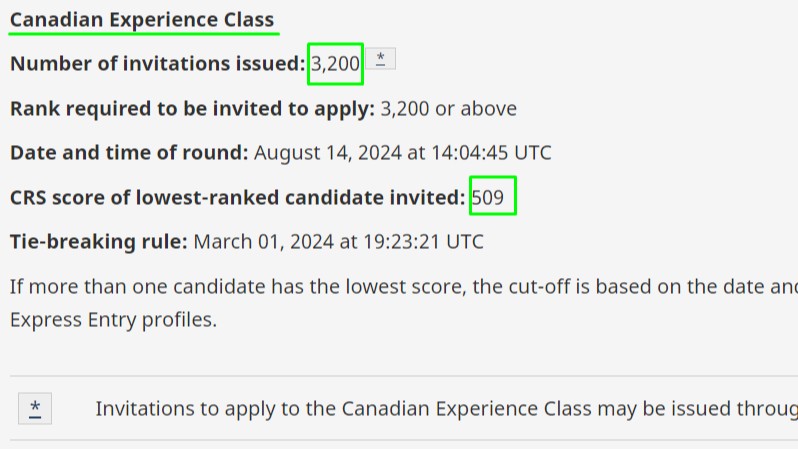Image resolution: width=798 pixels, height=449 pixels.
Task: Click paragraph starting If more than one candidate
Action: 404,303
